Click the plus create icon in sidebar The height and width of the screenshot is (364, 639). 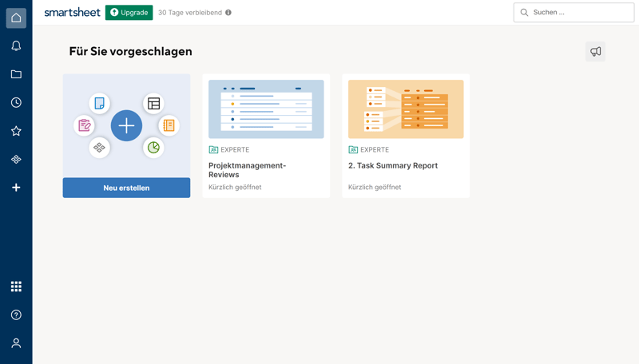[16, 188]
